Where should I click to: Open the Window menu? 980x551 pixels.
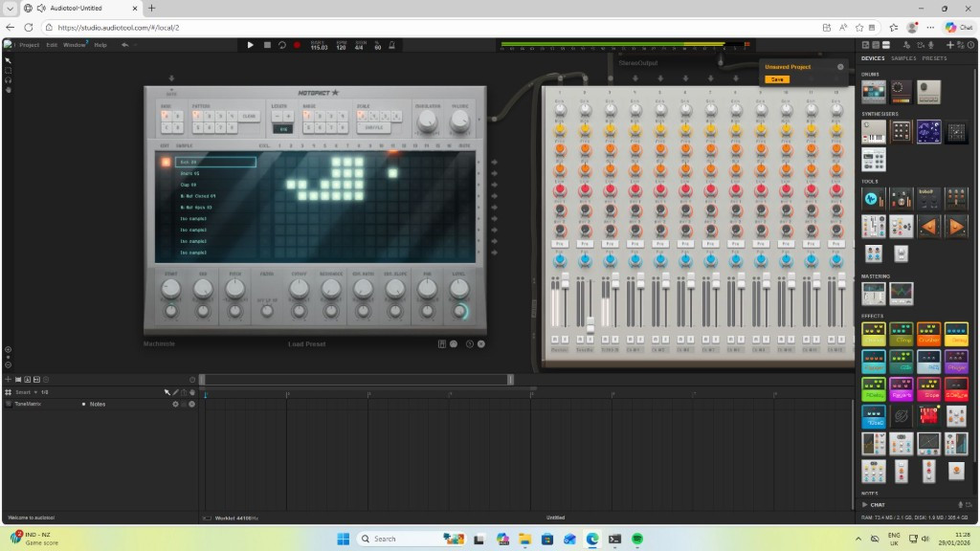click(74, 45)
